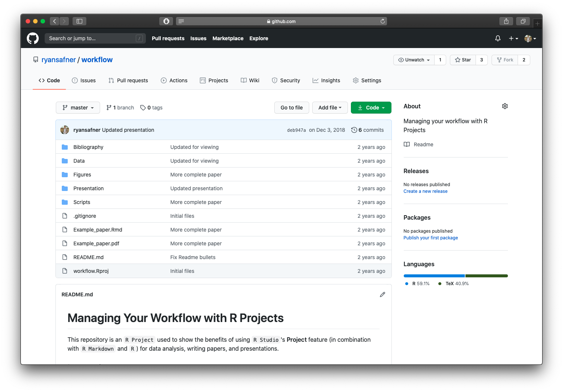Image resolution: width=563 pixels, height=392 pixels.
Task: Star the workflow repository
Action: [x=463, y=60]
